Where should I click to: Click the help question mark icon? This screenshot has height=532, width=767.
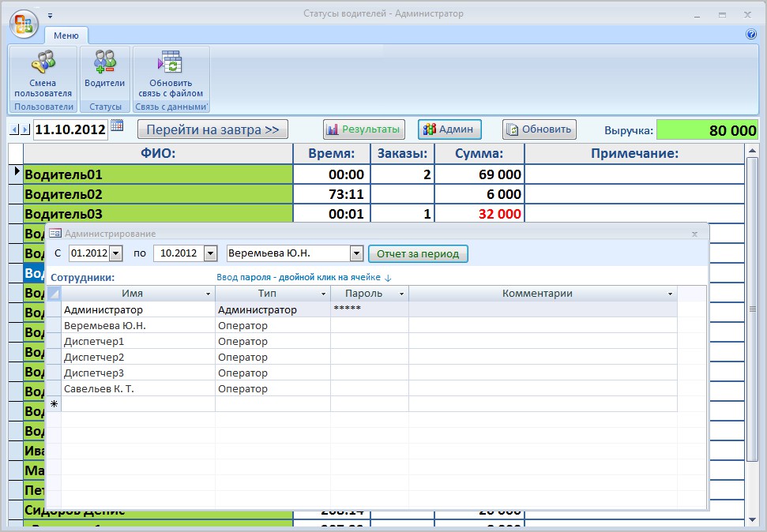pyautogui.click(x=751, y=35)
